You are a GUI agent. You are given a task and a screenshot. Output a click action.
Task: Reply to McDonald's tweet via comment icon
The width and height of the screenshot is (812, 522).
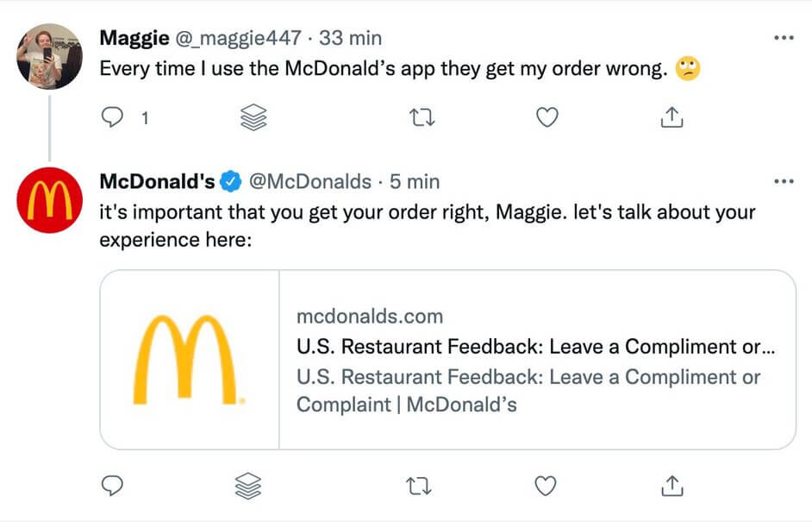(x=112, y=486)
